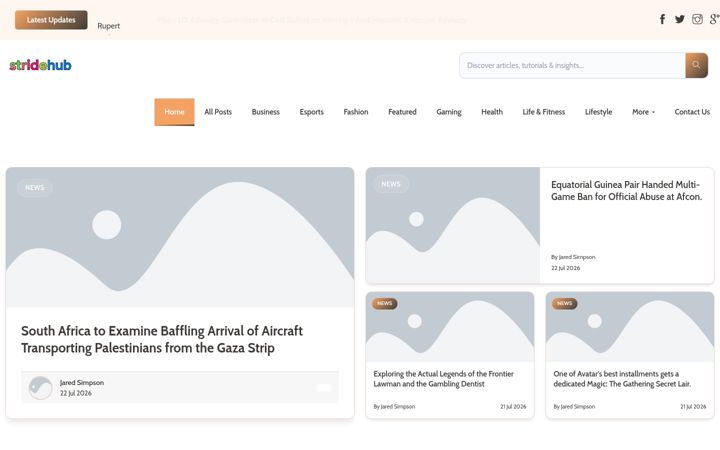Open Avatar Secret Lair article thumbnail
Screen dimensions: 720x450
(x=630, y=327)
